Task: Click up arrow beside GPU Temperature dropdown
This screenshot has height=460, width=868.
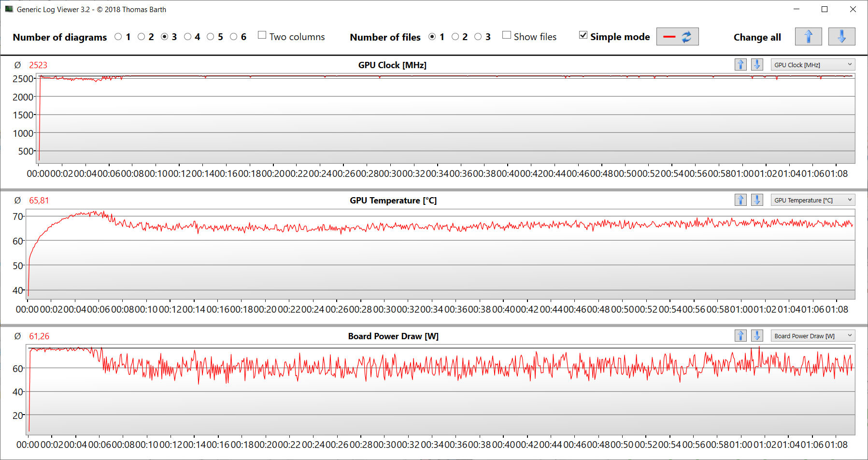Action: click(x=740, y=200)
